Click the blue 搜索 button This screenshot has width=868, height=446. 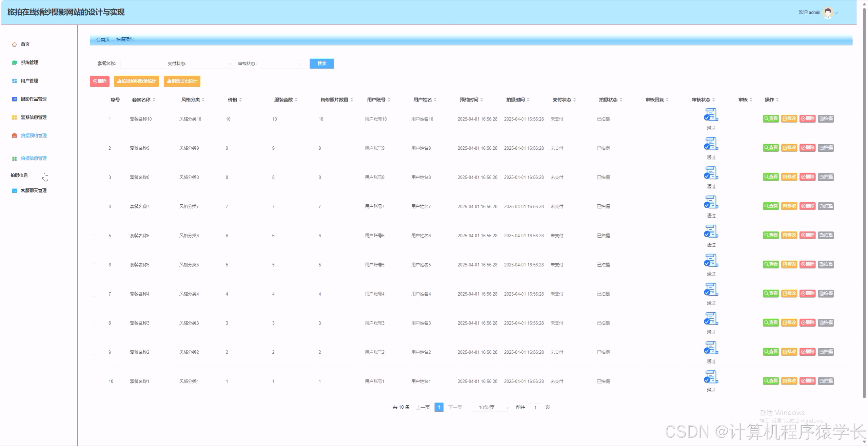pos(321,64)
